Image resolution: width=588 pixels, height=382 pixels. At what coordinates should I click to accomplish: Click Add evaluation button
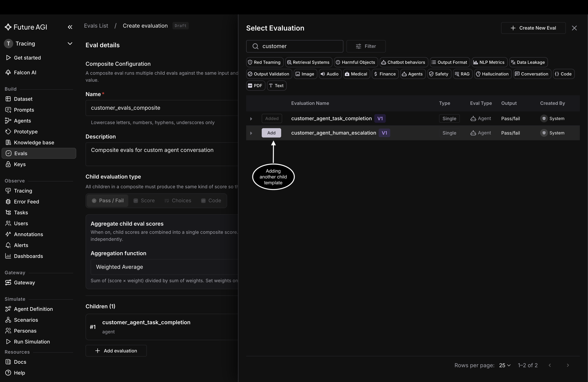tap(116, 350)
